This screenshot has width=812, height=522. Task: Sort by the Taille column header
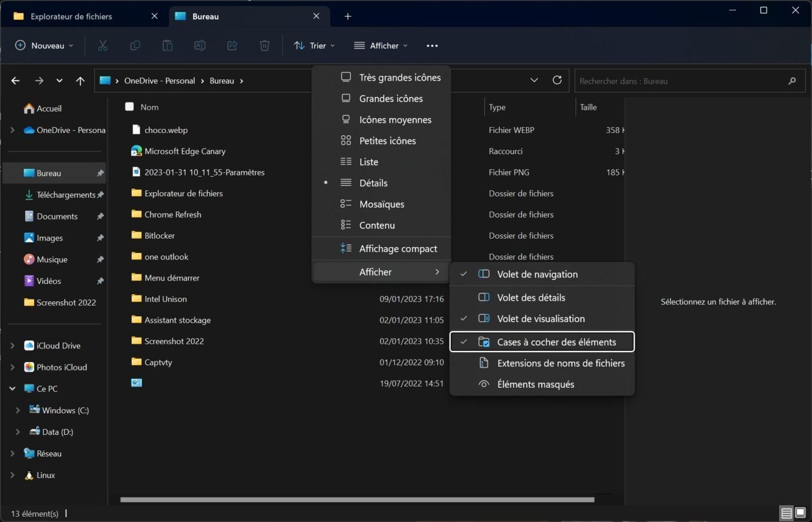click(x=588, y=107)
